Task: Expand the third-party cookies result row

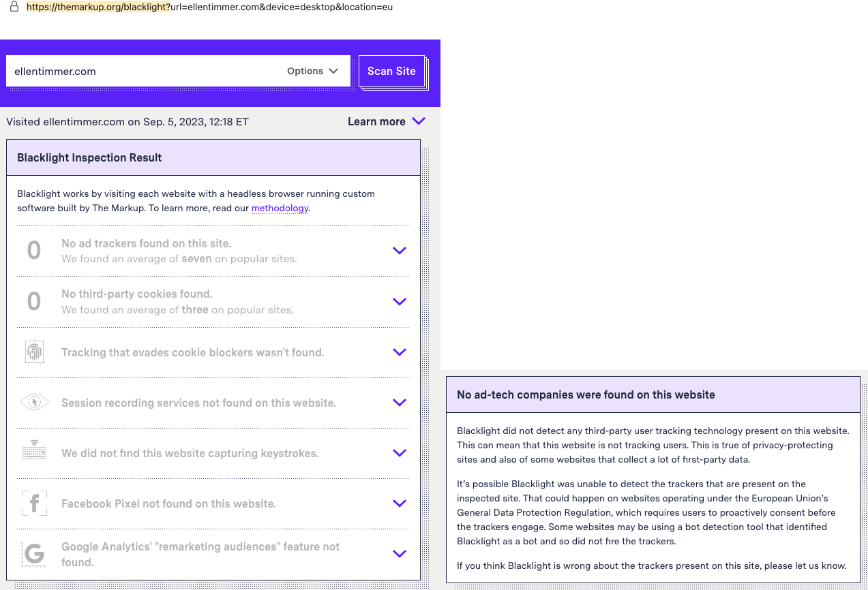Action: tap(400, 301)
